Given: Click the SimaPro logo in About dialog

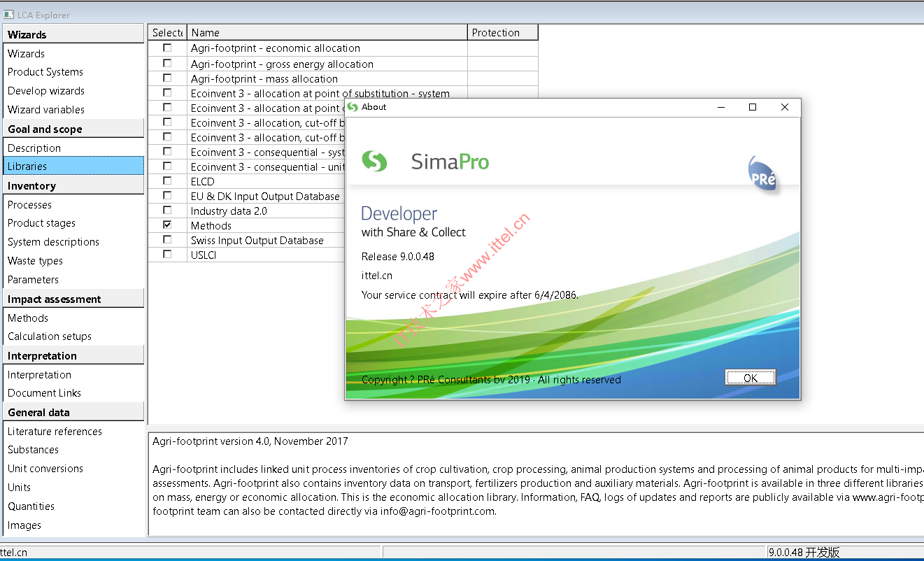Looking at the screenshot, I should pyautogui.click(x=425, y=162).
